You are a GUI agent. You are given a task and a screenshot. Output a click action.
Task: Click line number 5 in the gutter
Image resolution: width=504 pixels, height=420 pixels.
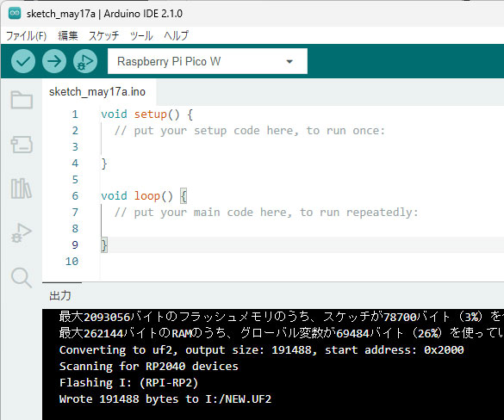click(75, 180)
